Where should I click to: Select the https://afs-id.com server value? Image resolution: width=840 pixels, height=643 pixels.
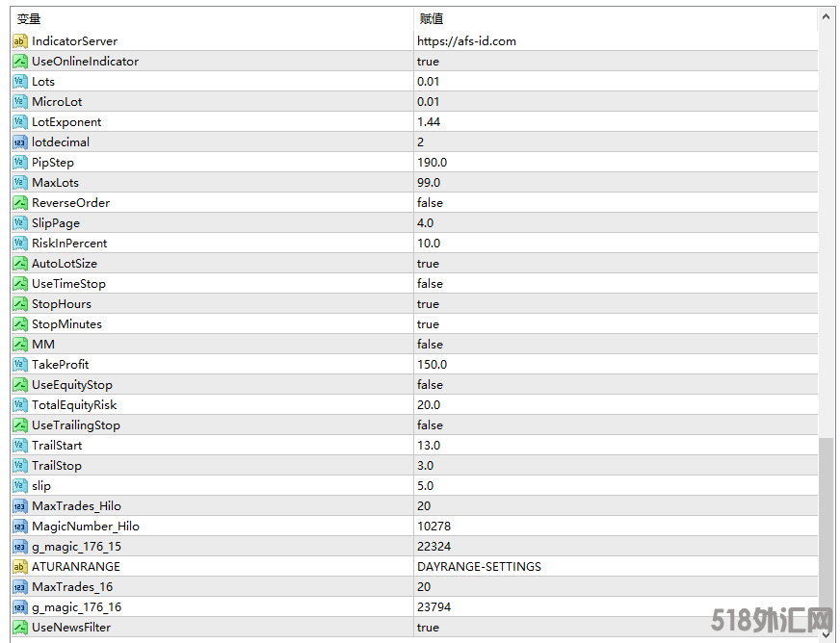coord(466,41)
